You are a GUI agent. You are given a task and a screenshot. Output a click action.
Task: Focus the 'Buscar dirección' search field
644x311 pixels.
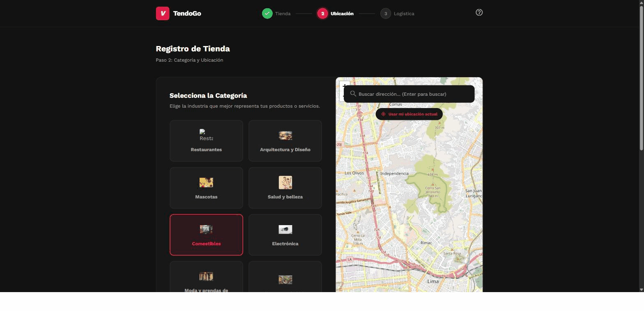point(409,94)
